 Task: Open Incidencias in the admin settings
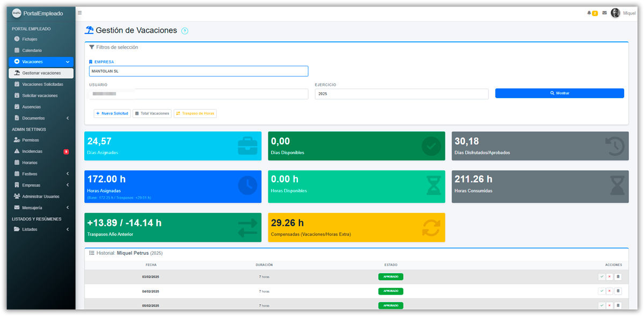tap(32, 151)
